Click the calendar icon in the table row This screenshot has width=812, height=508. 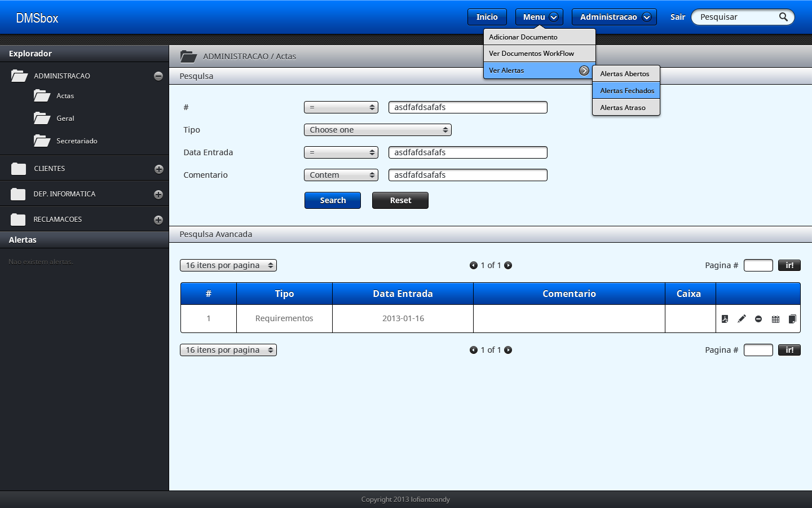(x=775, y=319)
